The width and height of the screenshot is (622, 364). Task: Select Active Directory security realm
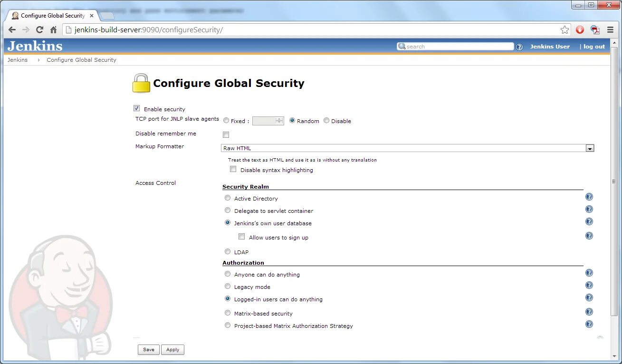228,198
